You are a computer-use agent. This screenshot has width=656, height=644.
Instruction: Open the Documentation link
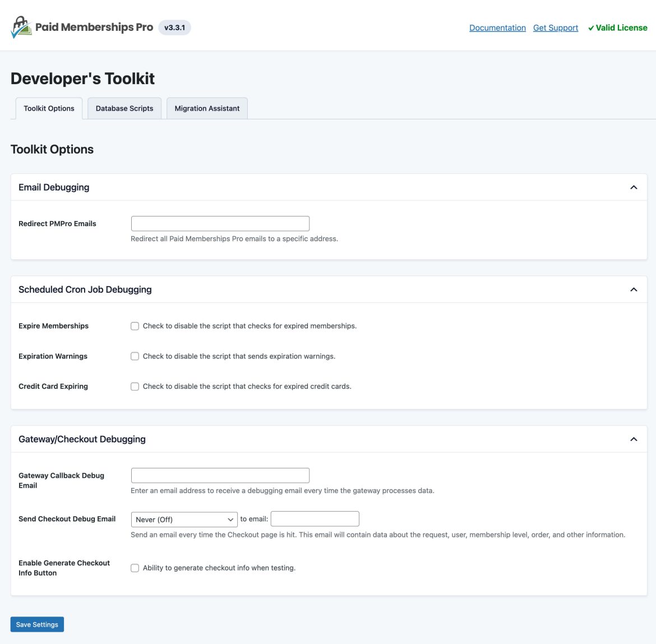coord(497,27)
